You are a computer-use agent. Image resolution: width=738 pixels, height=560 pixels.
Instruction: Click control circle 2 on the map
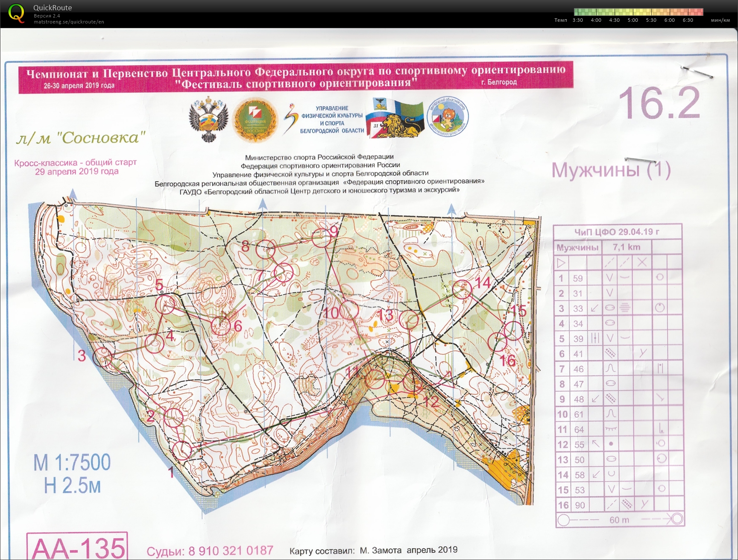click(x=174, y=418)
